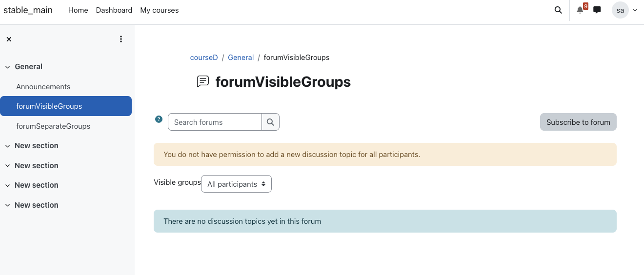Open the messaging drawer speech bubble icon
This screenshot has width=644, height=275.
point(597,10)
